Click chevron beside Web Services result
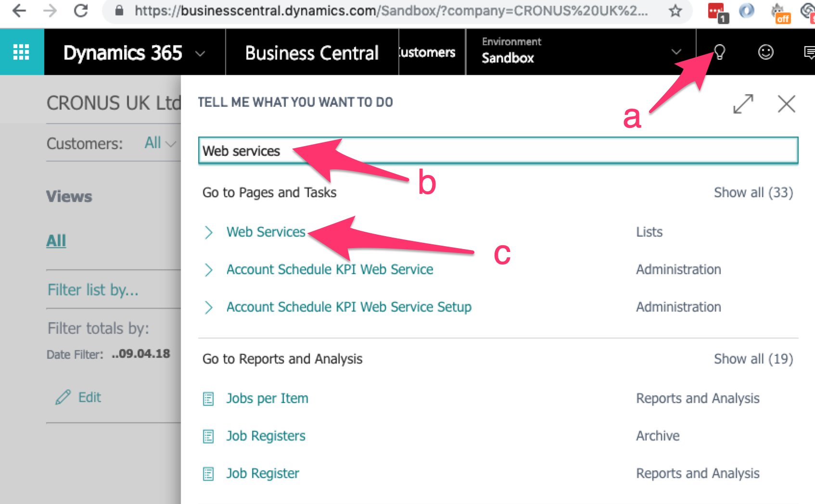 tap(208, 232)
